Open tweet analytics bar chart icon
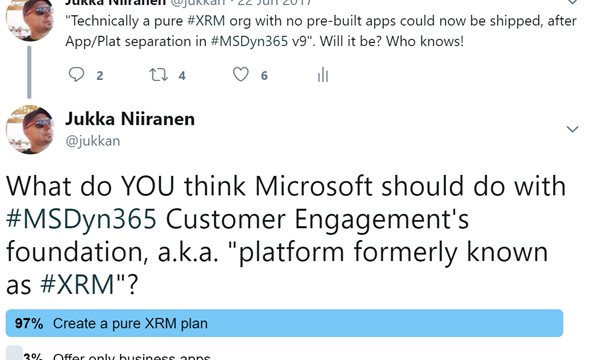 [323, 74]
